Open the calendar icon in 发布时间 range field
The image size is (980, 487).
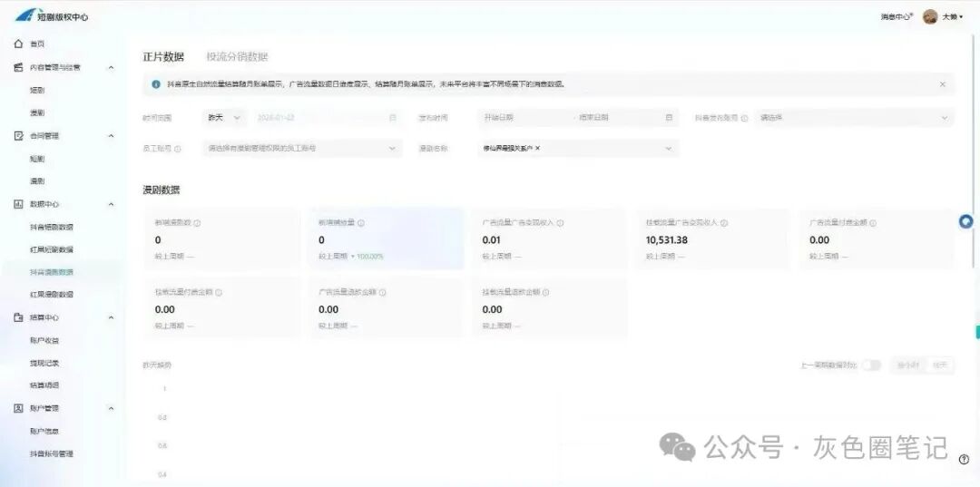click(669, 117)
